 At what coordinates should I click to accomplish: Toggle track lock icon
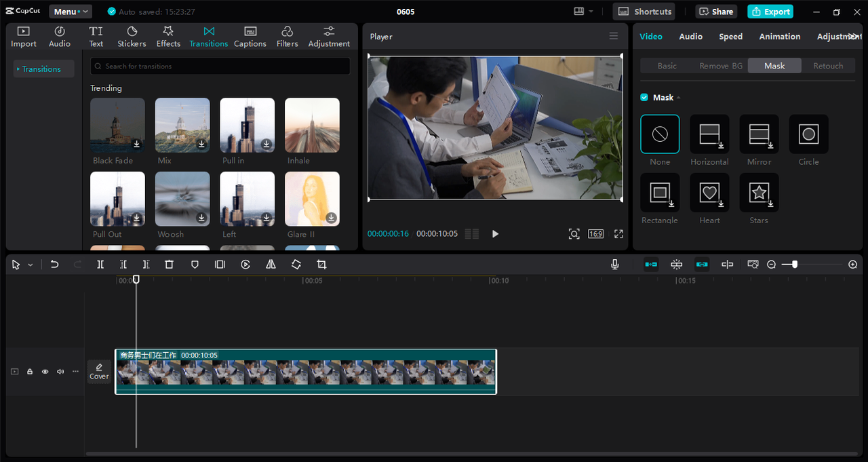30,371
